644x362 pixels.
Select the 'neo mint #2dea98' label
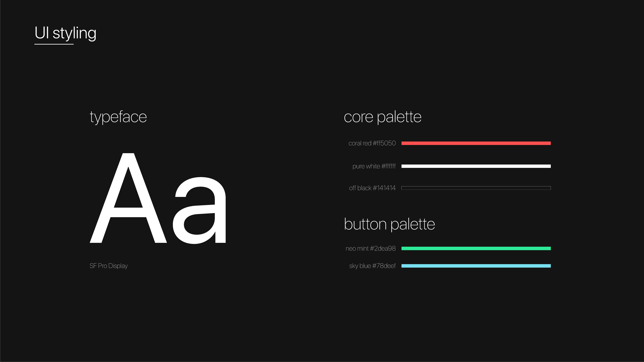point(370,248)
